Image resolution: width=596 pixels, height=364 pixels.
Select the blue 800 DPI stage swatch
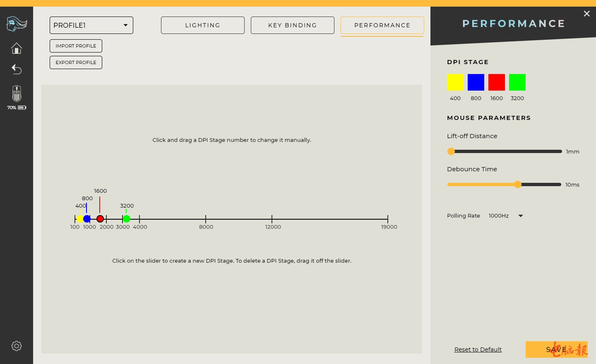click(476, 82)
